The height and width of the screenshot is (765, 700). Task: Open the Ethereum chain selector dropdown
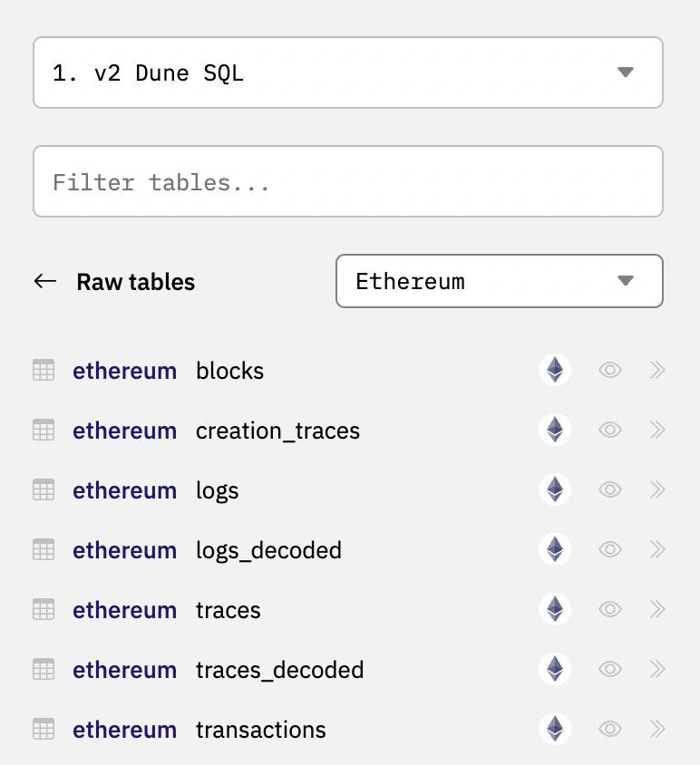coord(500,281)
